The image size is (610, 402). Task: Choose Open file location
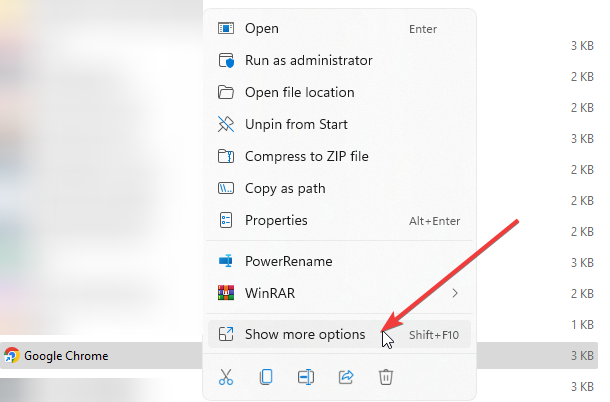[x=339, y=92]
